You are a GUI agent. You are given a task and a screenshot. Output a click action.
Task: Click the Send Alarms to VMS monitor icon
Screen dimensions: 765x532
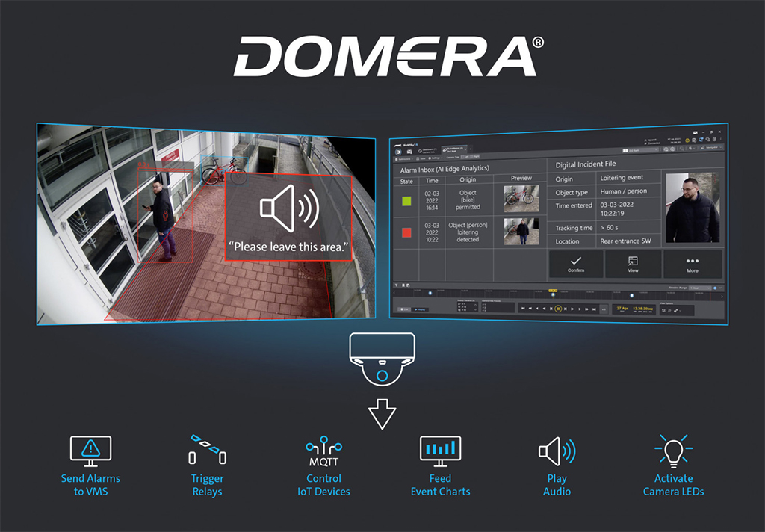[x=90, y=450]
